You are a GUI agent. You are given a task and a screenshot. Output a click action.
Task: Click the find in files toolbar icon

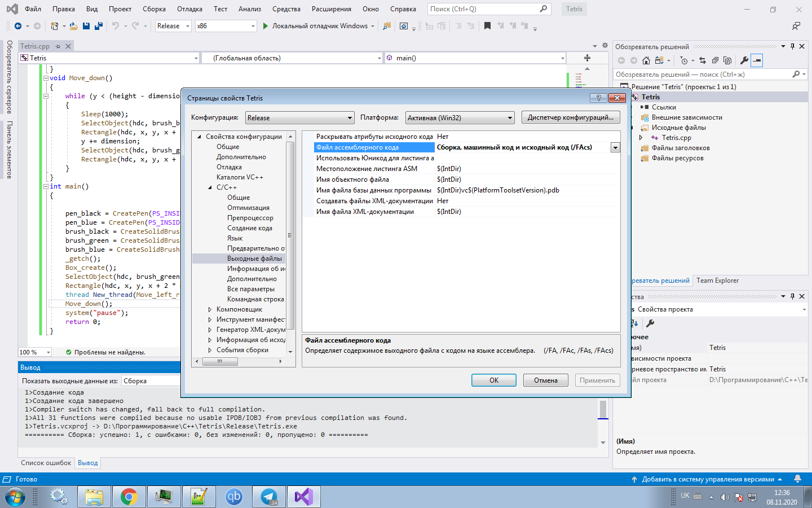[x=387, y=26]
